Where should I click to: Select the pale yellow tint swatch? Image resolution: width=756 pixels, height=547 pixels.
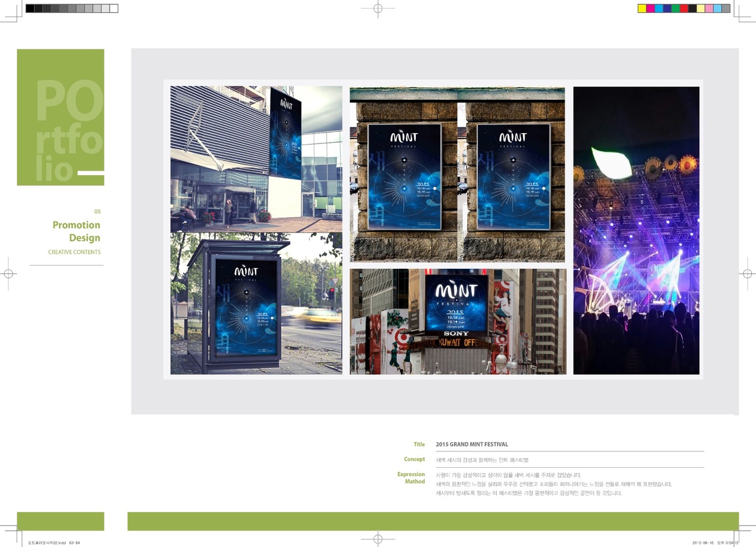[x=700, y=8]
